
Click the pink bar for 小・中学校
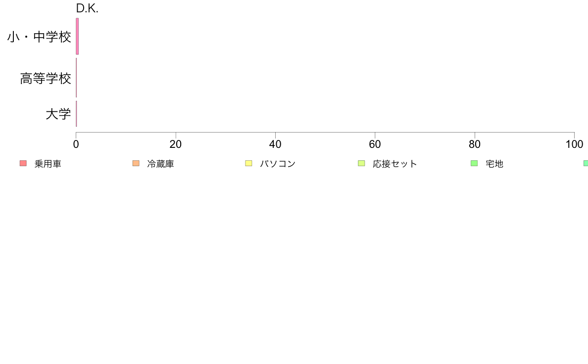77,37
